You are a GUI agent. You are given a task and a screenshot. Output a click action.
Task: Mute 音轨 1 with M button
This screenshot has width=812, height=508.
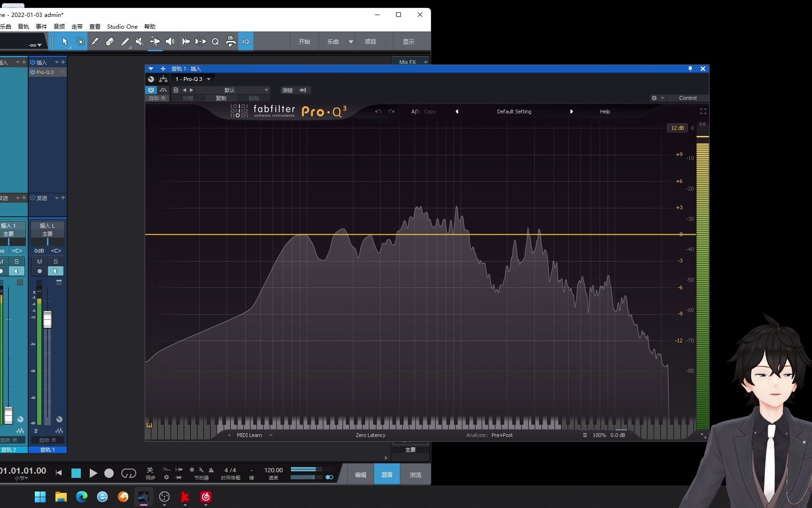[x=39, y=262]
